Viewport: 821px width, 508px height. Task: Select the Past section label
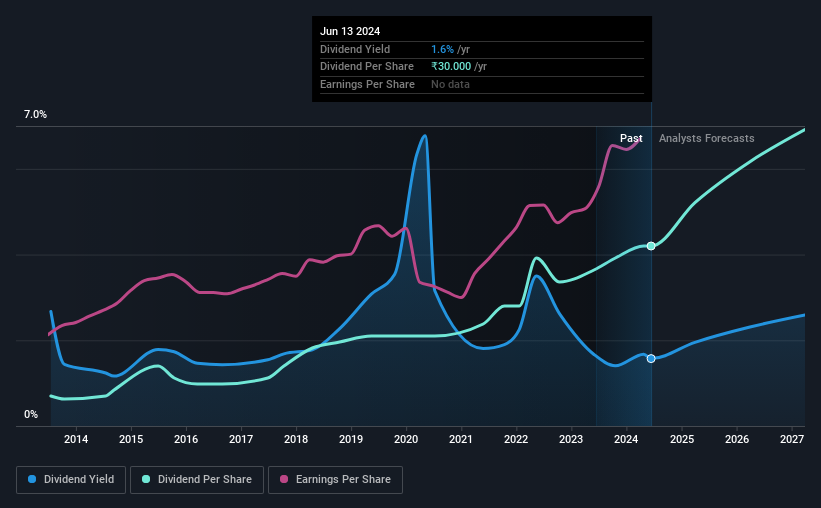coord(631,138)
